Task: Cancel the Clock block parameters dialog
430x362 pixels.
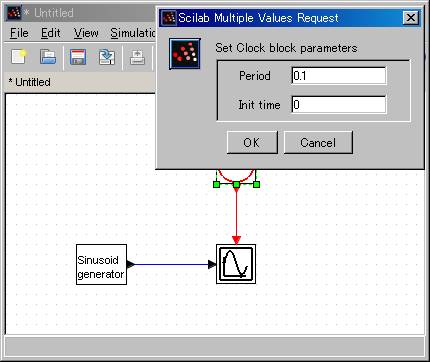Action: (318, 143)
